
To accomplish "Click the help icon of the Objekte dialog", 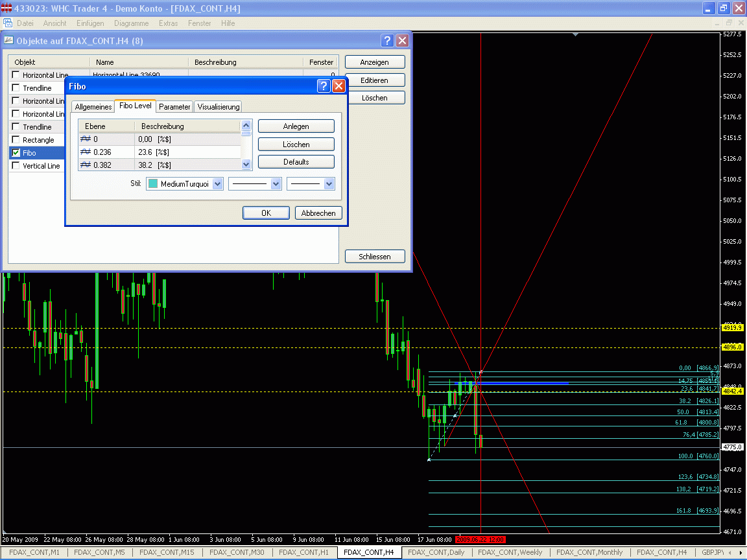I will [x=387, y=40].
